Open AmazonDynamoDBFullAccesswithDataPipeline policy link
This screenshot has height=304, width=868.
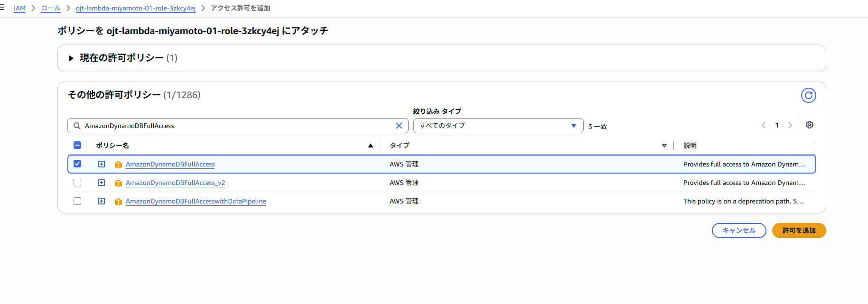click(196, 201)
